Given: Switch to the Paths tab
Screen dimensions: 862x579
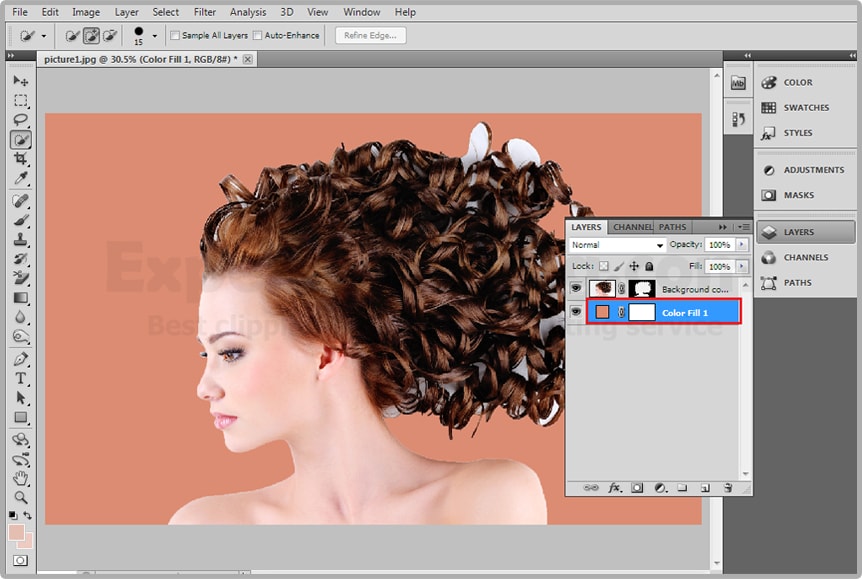Looking at the screenshot, I should click(672, 227).
